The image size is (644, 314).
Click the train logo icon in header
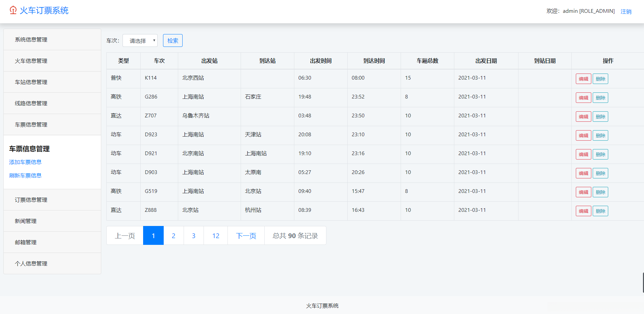click(x=13, y=10)
